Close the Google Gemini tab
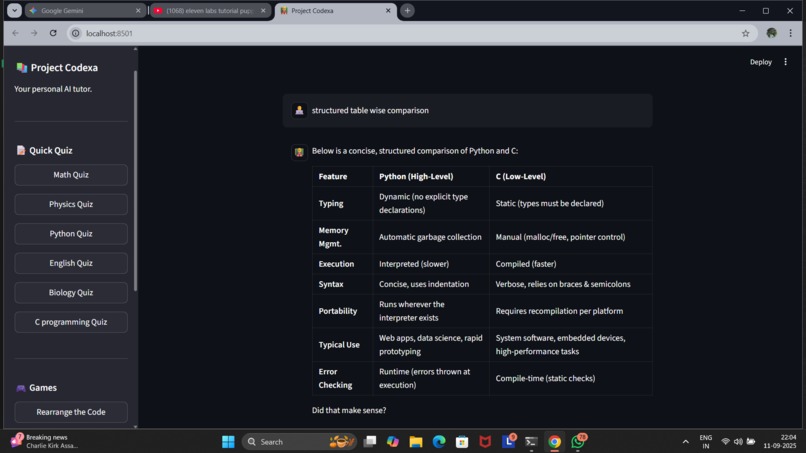Image resolution: width=806 pixels, height=453 pixels. [x=138, y=10]
